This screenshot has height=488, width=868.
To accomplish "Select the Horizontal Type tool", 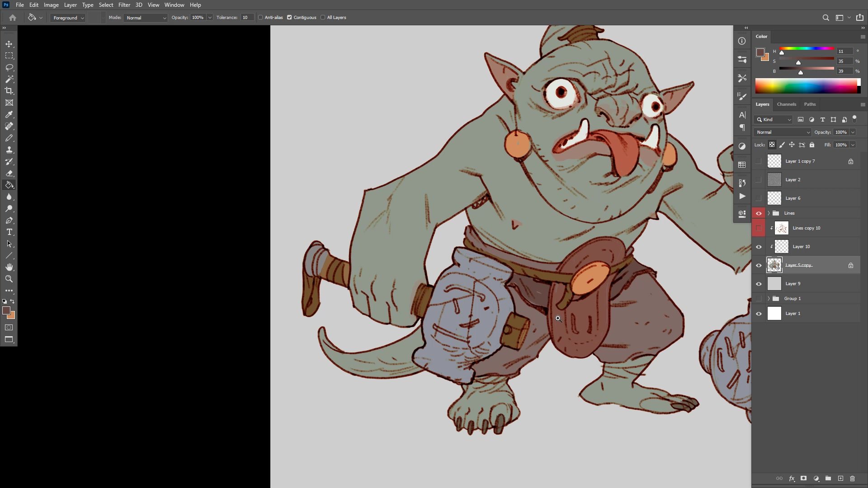I will pyautogui.click(x=9, y=232).
